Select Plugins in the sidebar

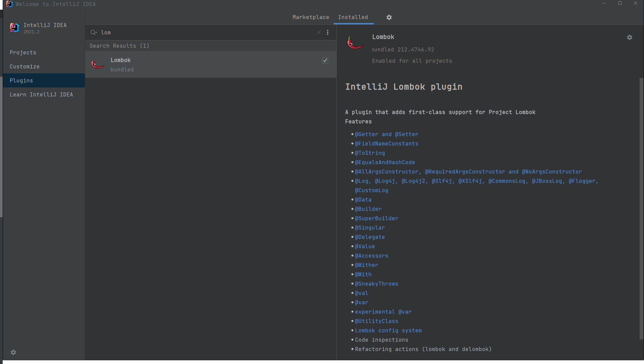click(x=44, y=80)
